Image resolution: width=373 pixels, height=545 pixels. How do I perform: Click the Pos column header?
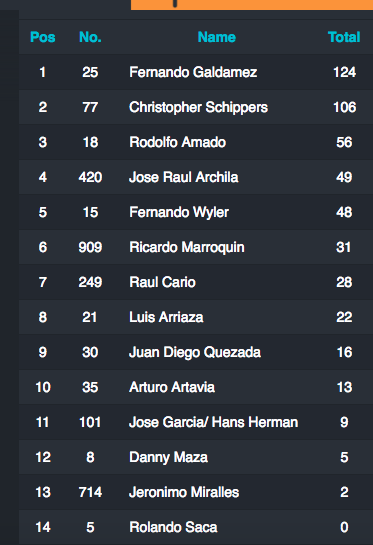[x=43, y=37]
